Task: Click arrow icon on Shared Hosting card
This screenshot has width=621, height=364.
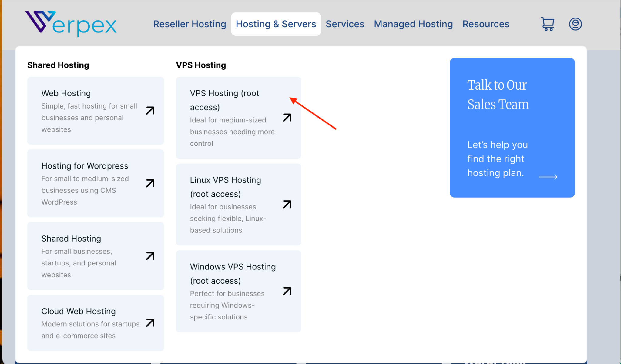Action: tap(150, 256)
